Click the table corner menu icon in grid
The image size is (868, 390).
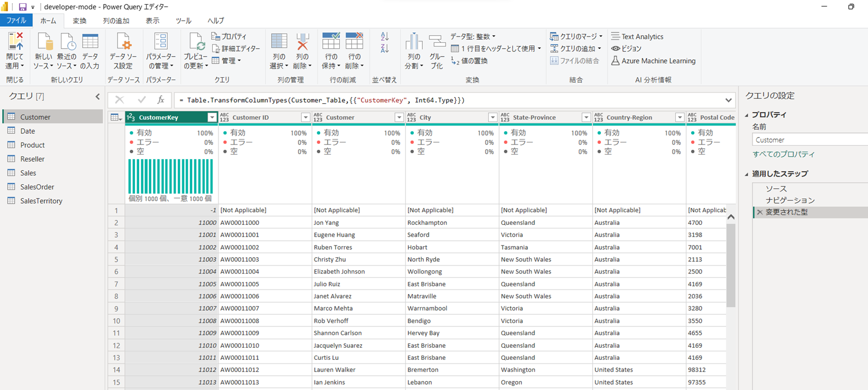tap(115, 117)
